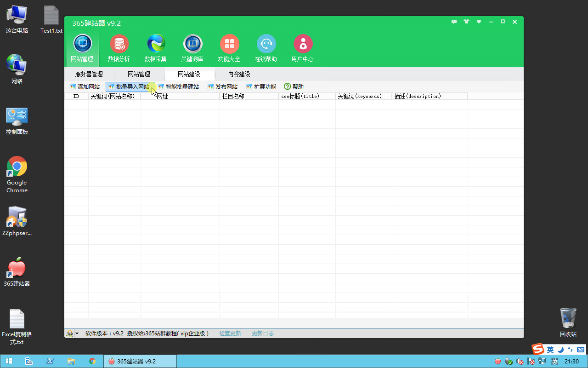Click the 关键词(keywords) column header
The height and width of the screenshot is (368, 588).
coord(363,96)
